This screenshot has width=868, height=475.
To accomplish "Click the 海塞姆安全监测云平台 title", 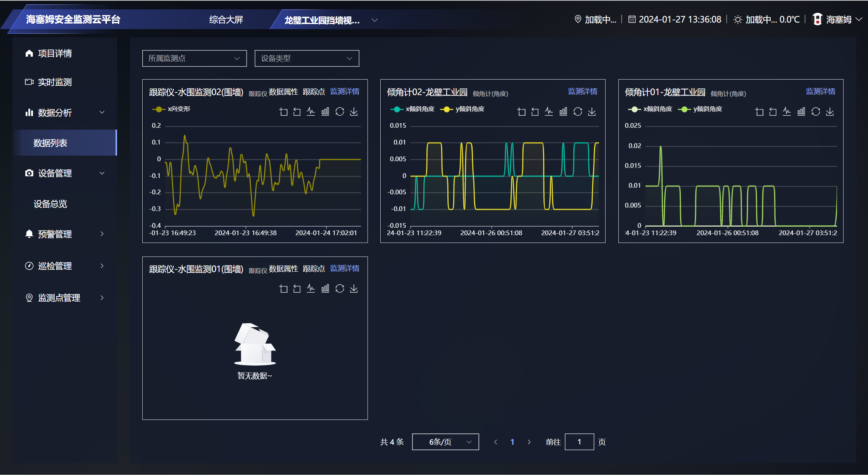I will (73, 19).
